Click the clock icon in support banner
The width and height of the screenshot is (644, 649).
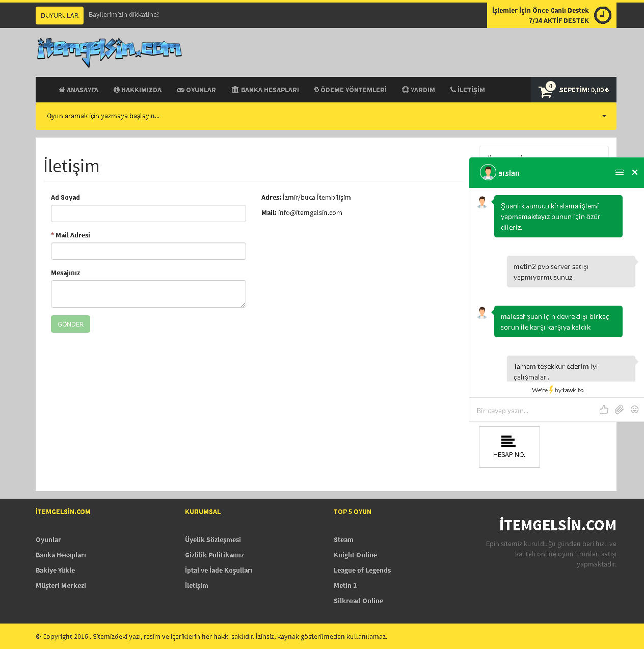click(x=603, y=15)
